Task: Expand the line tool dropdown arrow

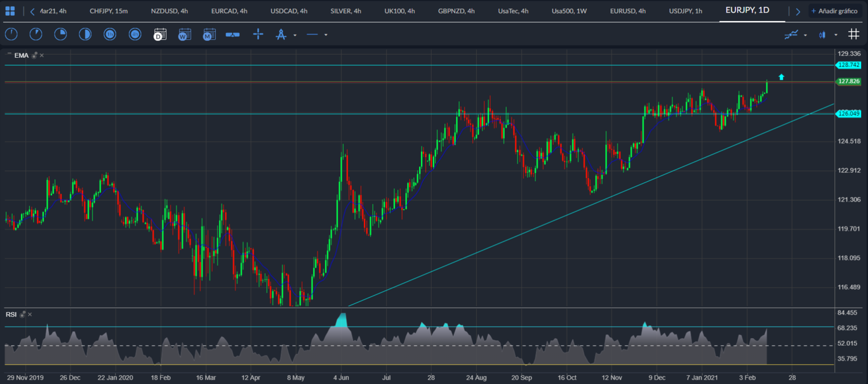Action: pos(326,35)
